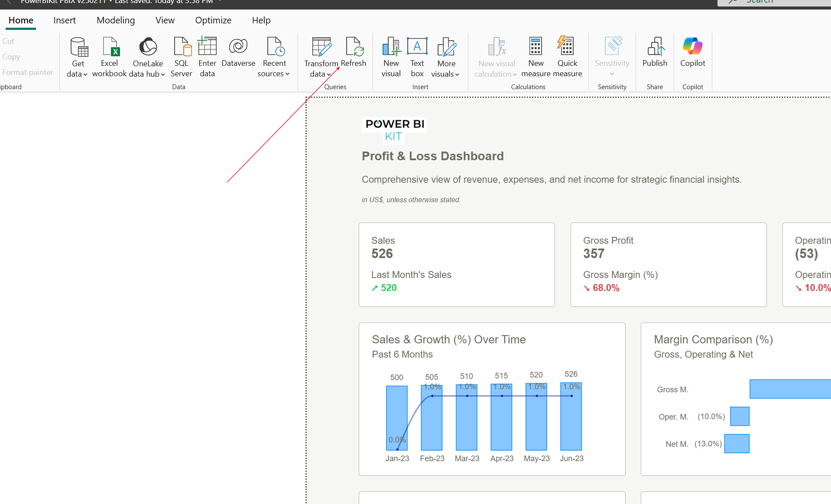Click the Copy command

click(11, 57)
